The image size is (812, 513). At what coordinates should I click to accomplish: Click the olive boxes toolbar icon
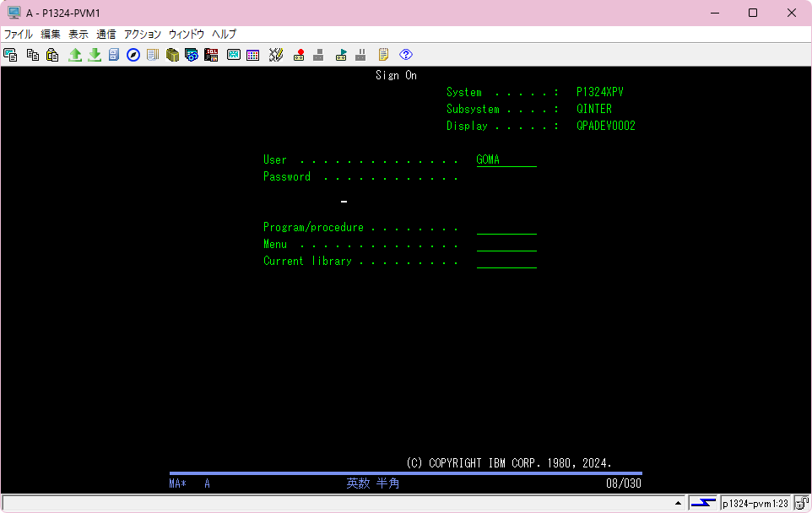(172, 54)
